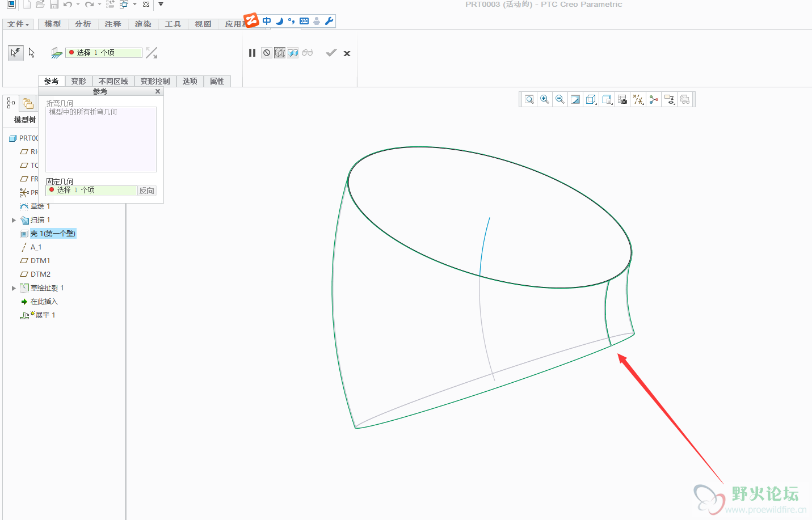Click the Refit view icon
Image resolution: width=812 pixels, height=520 pixels.
click(x=529, y=99)
